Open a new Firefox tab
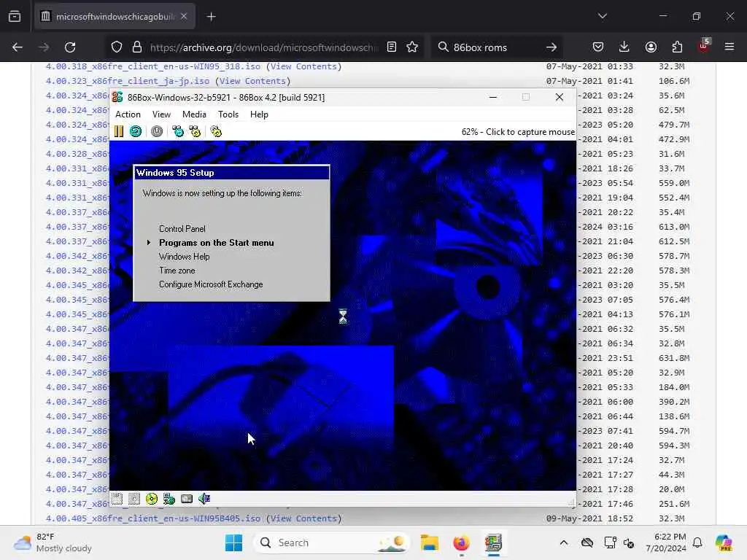Screen dimensions: 747x560 [x=211, y=17]
